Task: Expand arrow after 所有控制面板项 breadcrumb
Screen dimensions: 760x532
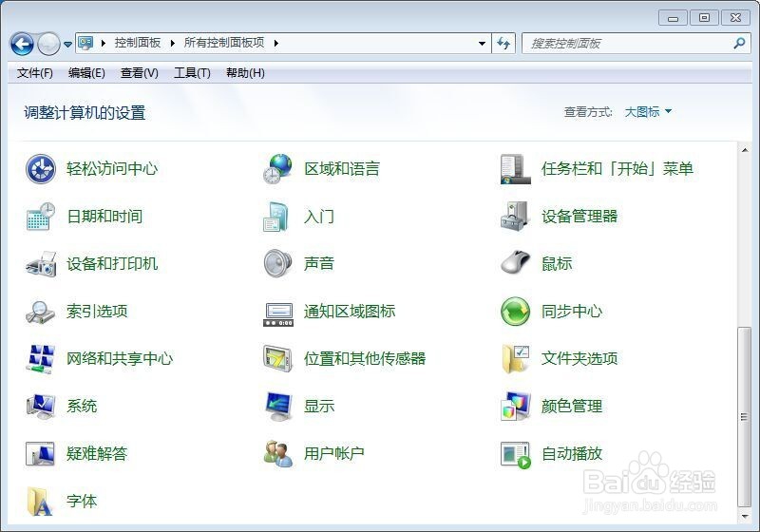Action: coord(275,43)
